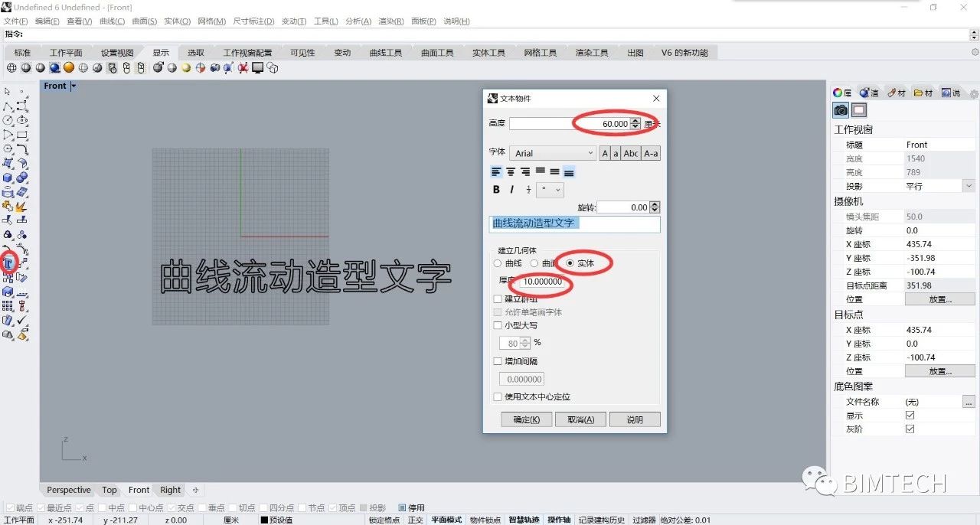Click 放置... button under 摄像机 位置

pyautogui.click(x=939, y=299)
